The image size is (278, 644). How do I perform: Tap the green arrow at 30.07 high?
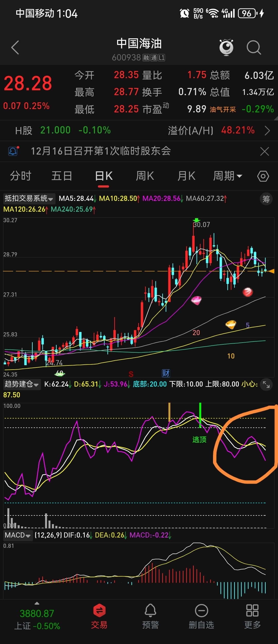click(x=196, y=220)
